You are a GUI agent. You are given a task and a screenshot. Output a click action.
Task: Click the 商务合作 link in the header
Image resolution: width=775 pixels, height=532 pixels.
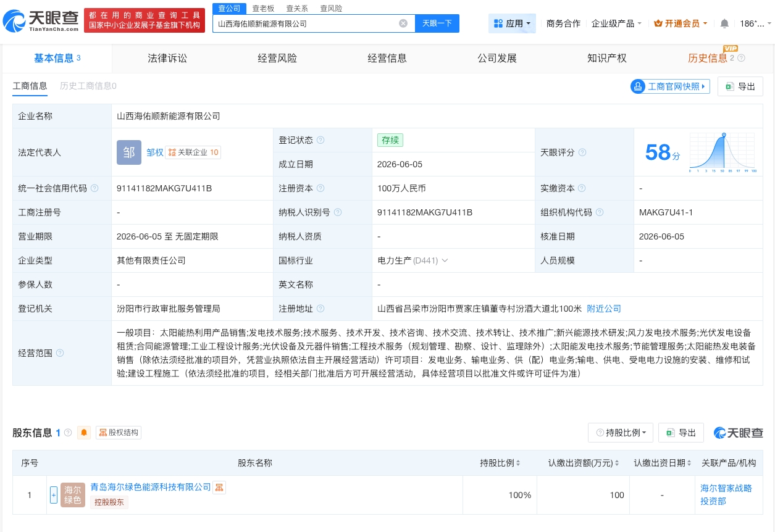tap(564, 23)
